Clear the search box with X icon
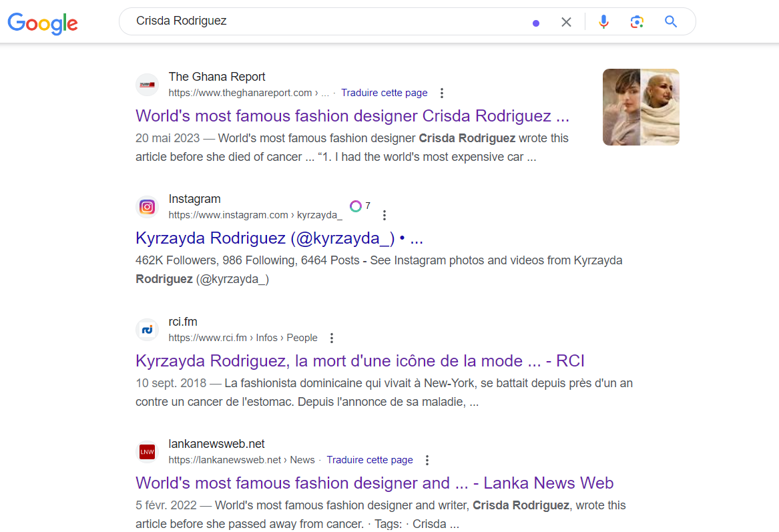779x532 pixels. [x=566, y=22]
